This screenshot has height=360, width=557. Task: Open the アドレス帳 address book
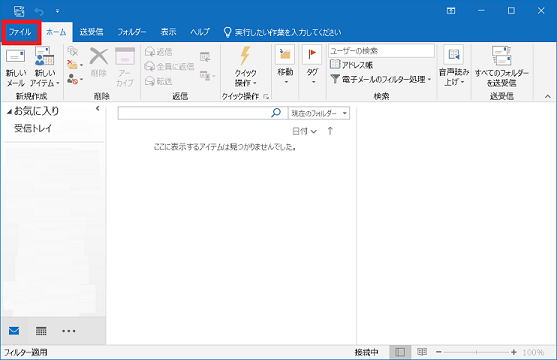coord(351,65)
